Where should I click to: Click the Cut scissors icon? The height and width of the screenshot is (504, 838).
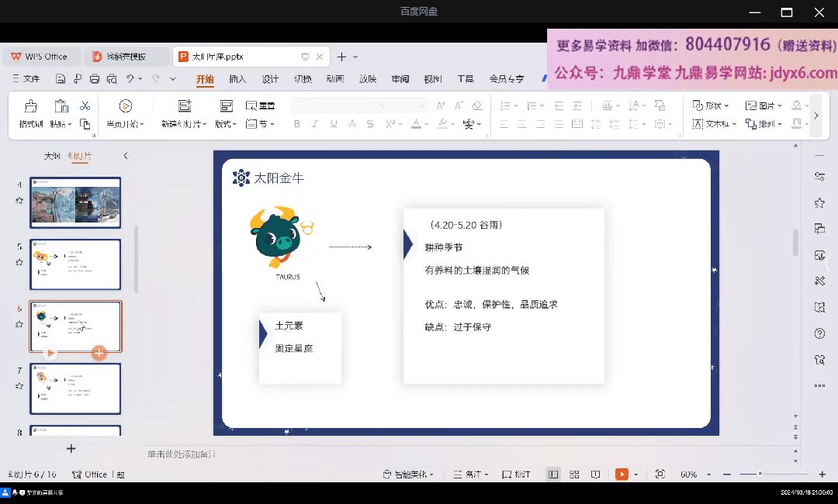85,105
